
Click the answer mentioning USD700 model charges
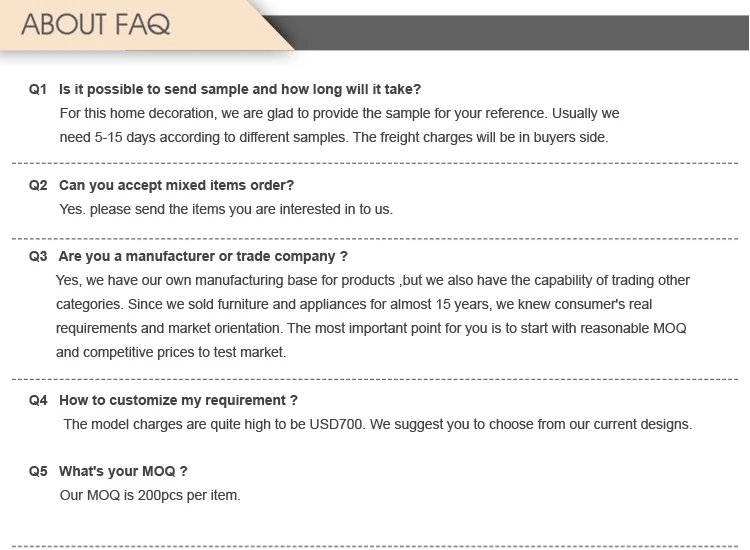pyautogui.click(x=377, y=424)
